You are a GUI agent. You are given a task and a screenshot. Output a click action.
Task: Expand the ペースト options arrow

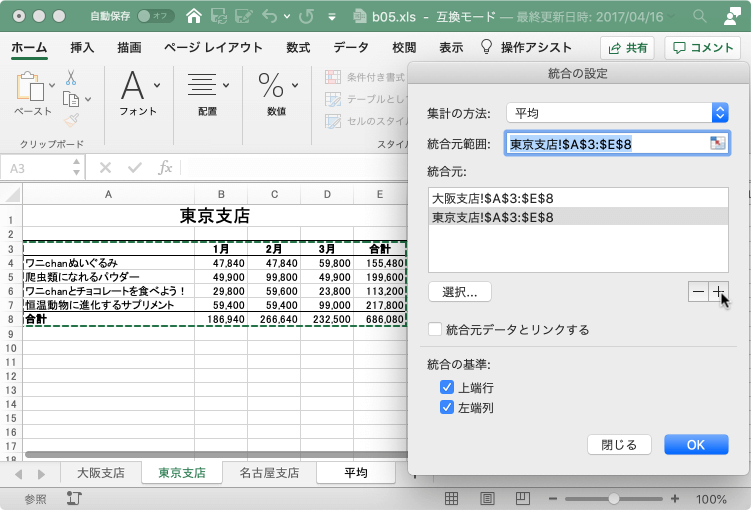coord(52,85)
